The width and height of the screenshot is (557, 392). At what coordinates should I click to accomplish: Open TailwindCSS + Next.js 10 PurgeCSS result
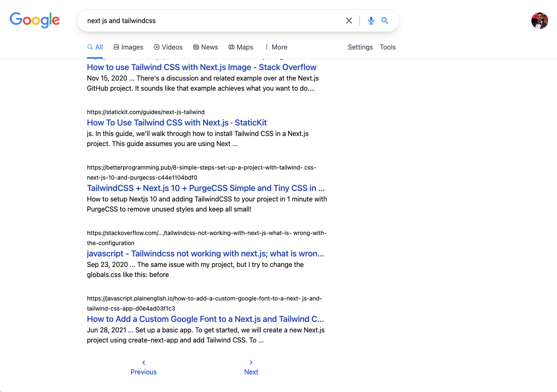206,188
